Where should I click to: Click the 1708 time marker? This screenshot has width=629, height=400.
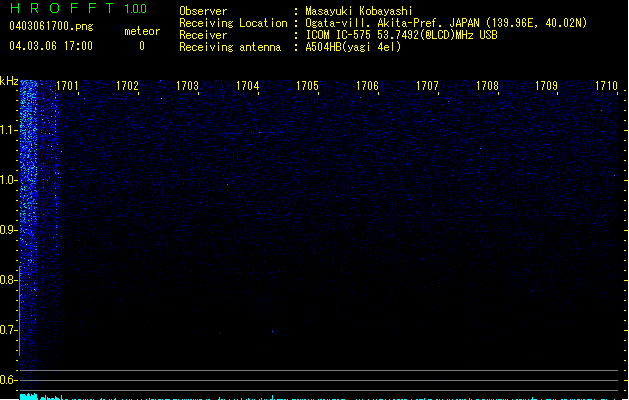487,86
